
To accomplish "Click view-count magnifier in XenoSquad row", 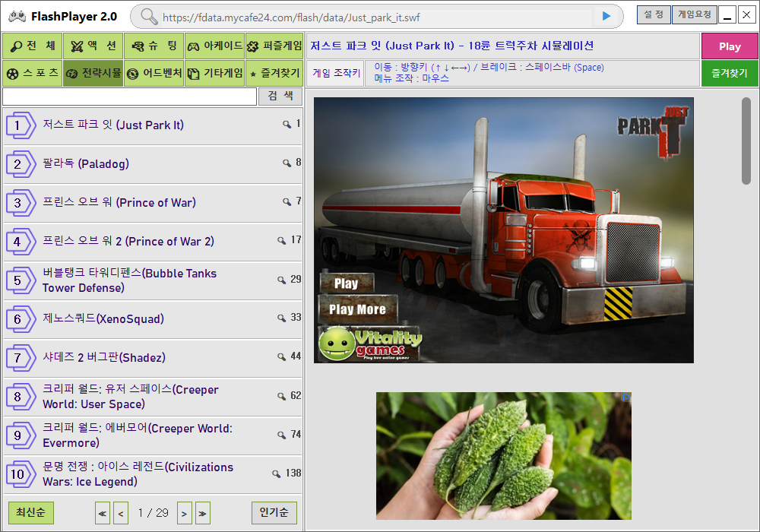I will point(282,318).
